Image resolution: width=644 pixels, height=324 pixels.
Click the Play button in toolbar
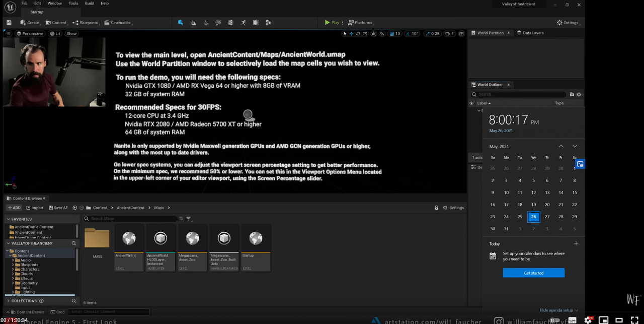332,23
